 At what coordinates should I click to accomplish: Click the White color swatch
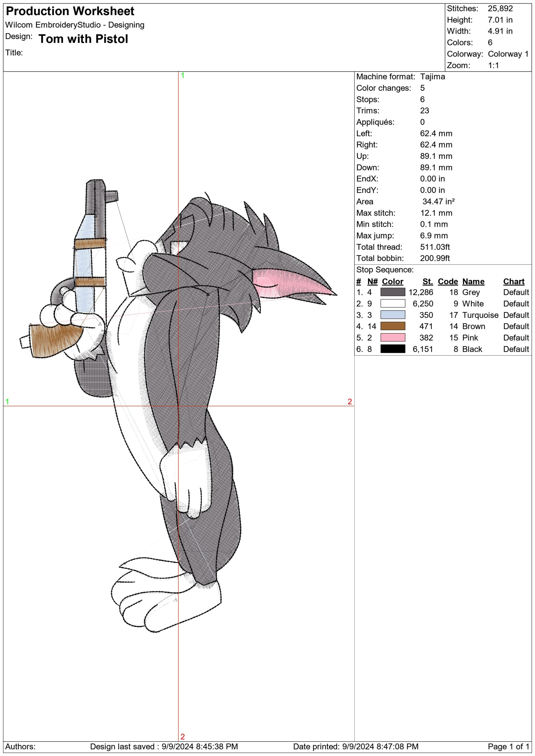(393, 303)
